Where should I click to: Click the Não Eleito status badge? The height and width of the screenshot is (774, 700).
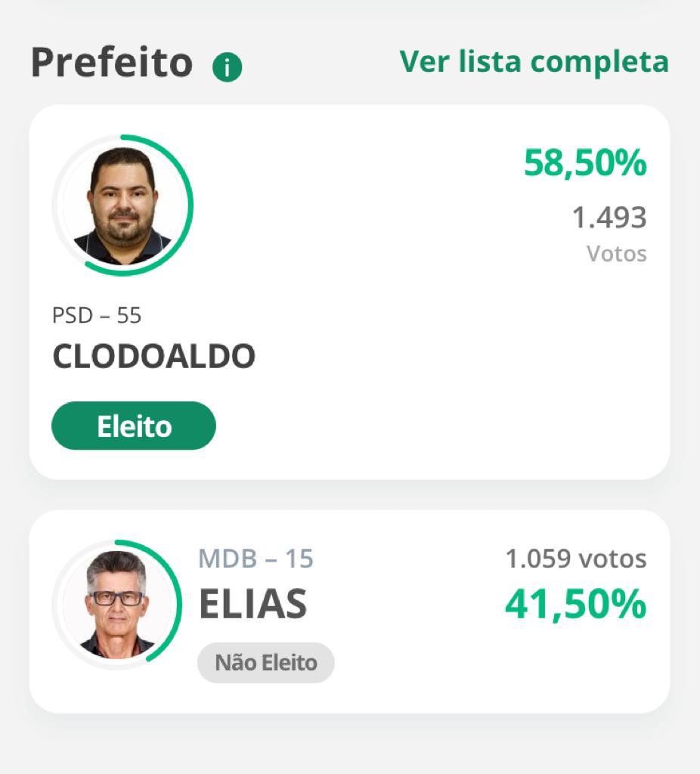point(266,662)
